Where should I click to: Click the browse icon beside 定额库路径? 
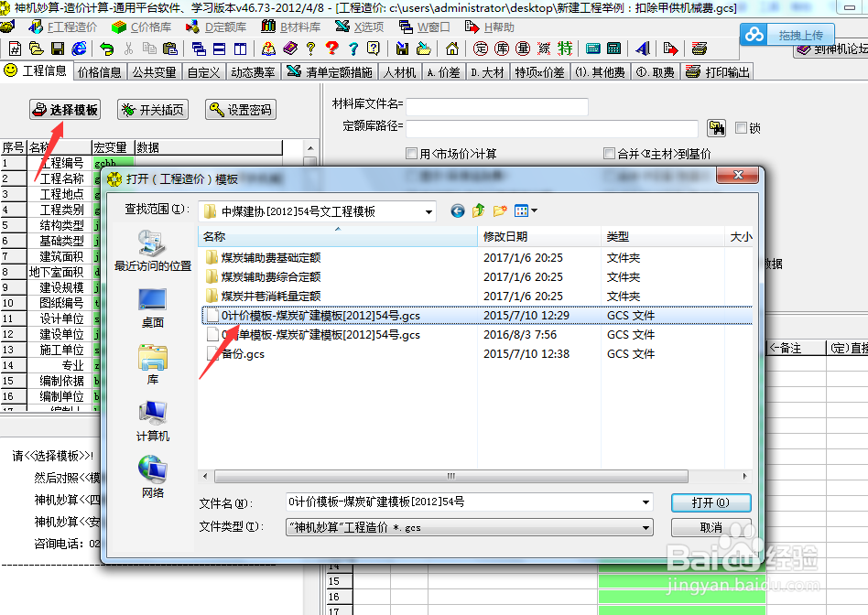pos(717,128)
